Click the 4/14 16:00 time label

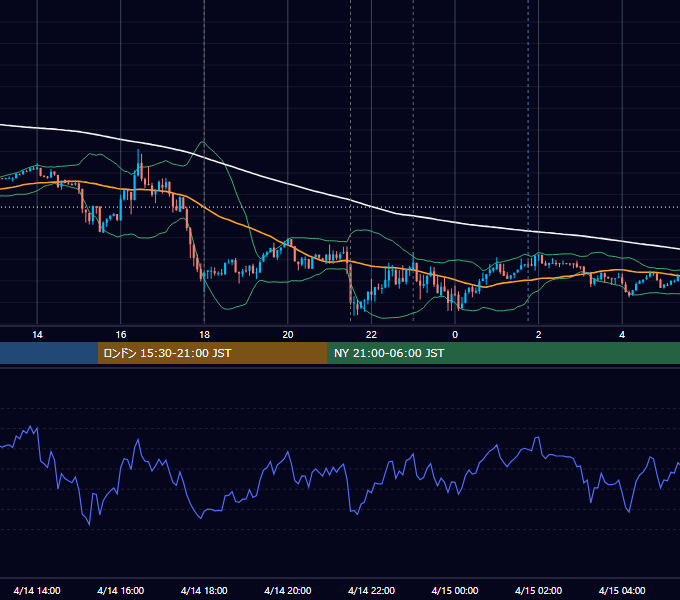coord(121,590)
